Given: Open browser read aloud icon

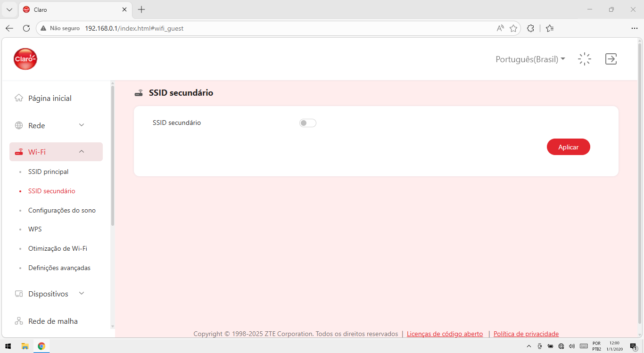Looking at the screenshot, I should (500, 28).
